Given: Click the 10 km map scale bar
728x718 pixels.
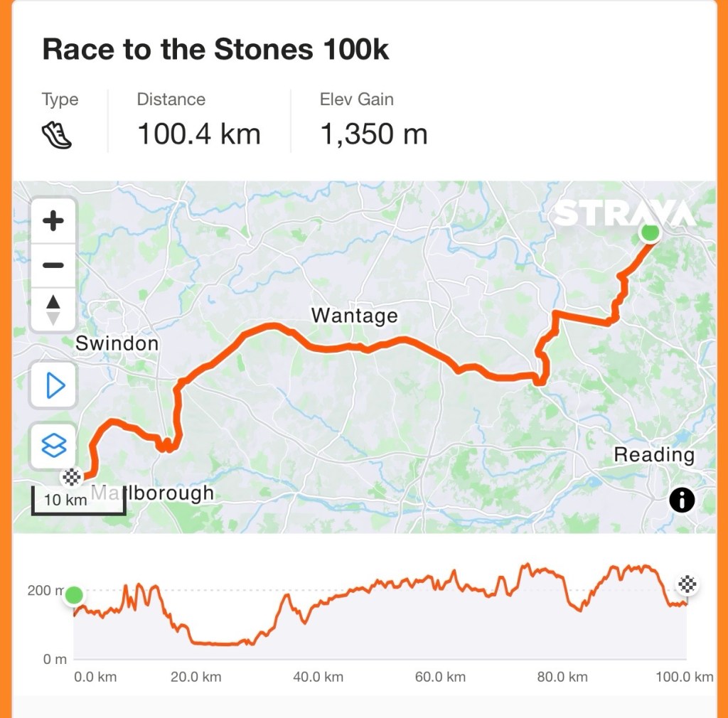Looking at the screenshot, I should pyautogui.click(x=78, y=500).
